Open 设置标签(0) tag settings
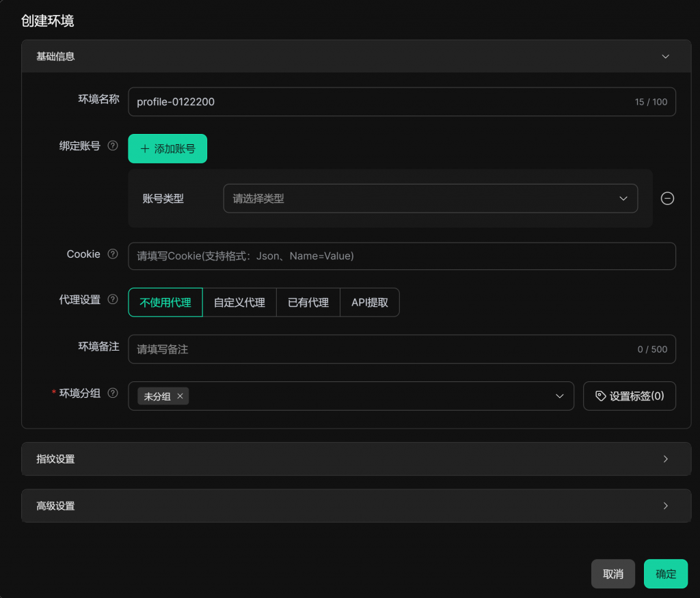 coord(629,396)
